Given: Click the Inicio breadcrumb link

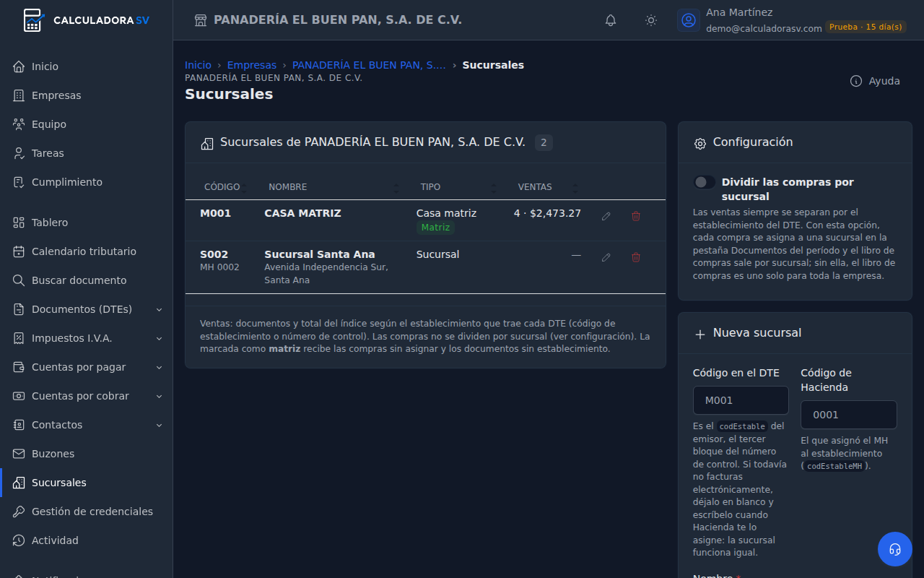Looking at the screenshot, I should tap(198, 65).
